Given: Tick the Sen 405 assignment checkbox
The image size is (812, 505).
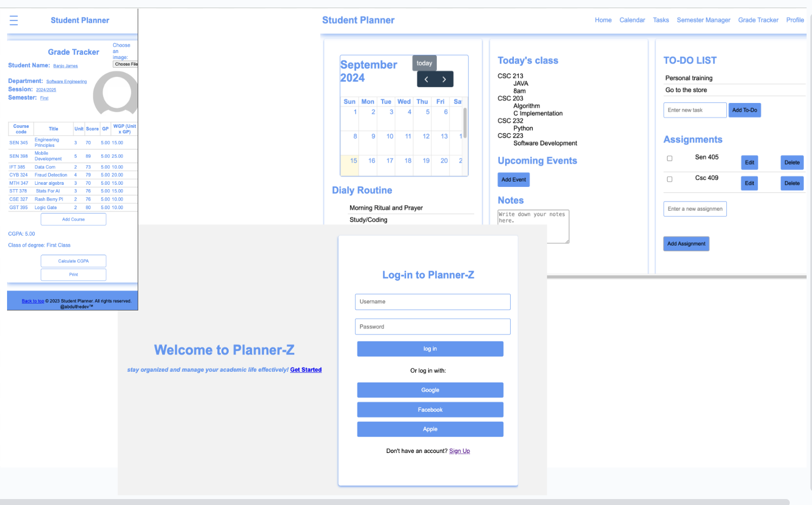Looking at the screenshot, I should pyautogui.click(x=669, y=159).
